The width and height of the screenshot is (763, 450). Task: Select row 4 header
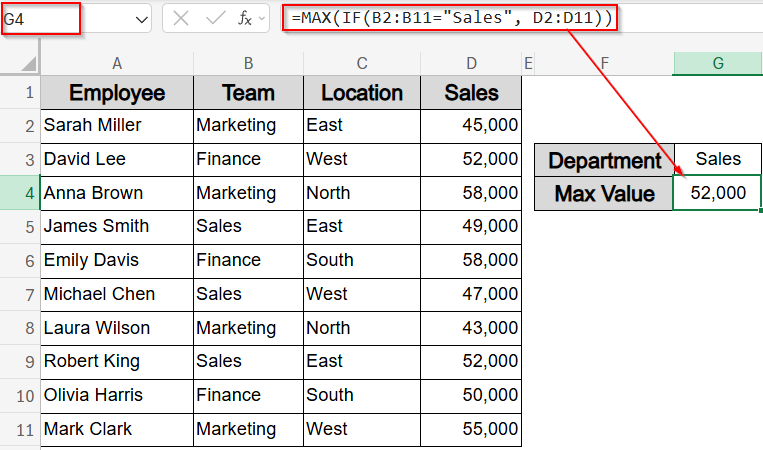pos(20,193)
